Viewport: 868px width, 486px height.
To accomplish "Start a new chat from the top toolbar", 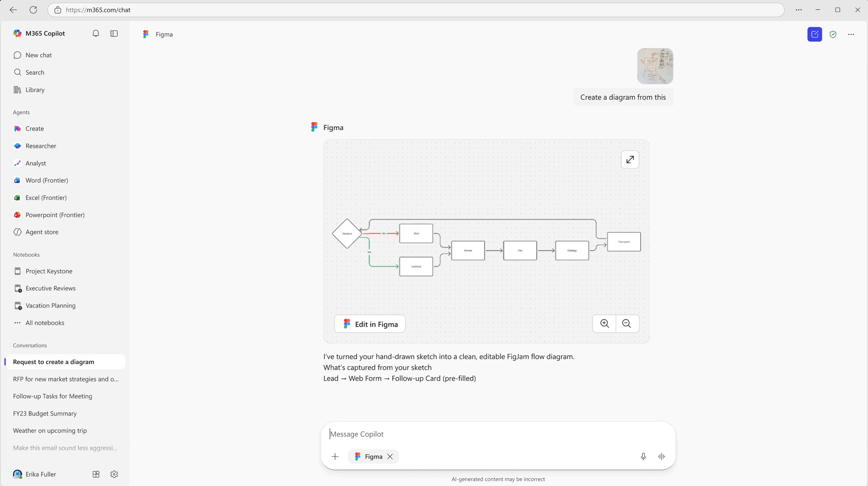I will [814, 34].
